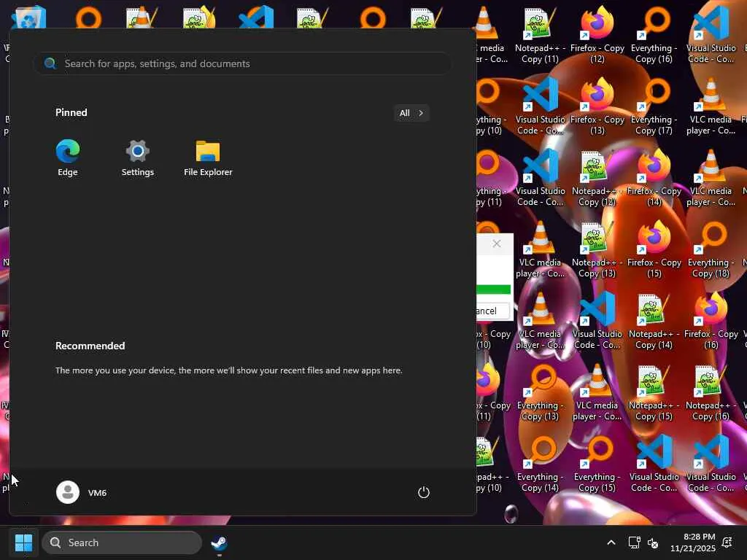Open the notification bell icon

[727, 542]
